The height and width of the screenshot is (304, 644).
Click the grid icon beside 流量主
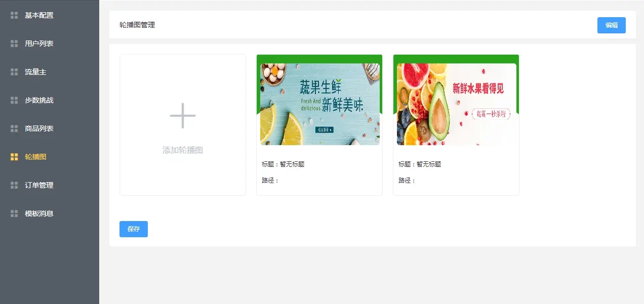click(14, 72)
